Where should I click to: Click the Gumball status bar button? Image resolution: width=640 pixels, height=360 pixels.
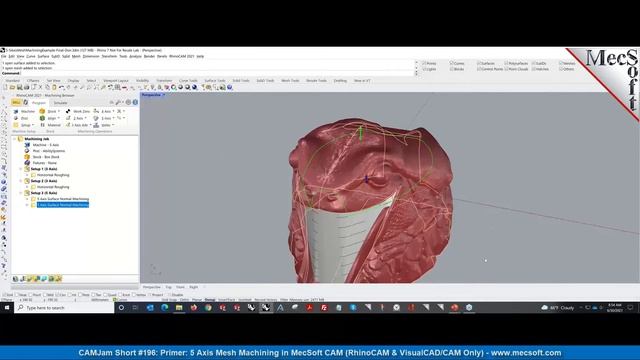click(x=245, y=300)
